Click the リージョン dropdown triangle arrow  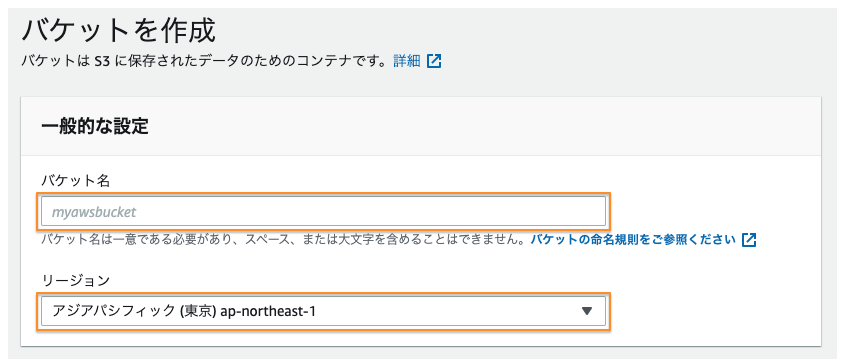click(587, 311)
